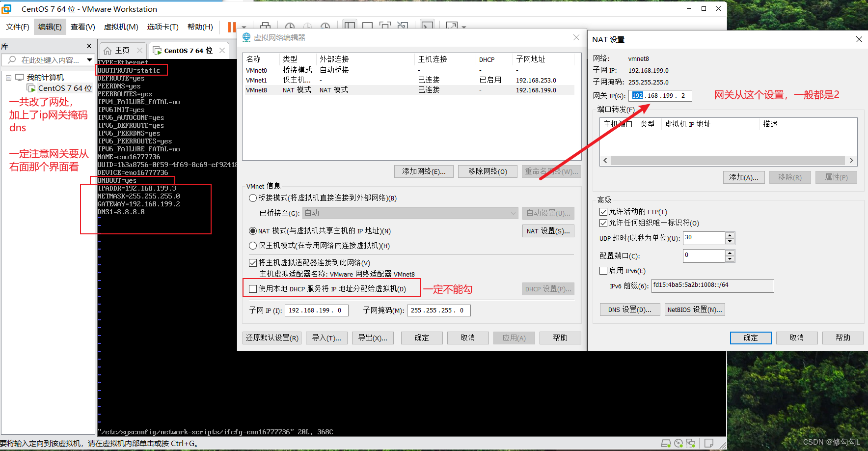Click the IPv6 前缀 input field
This screenshot has width=868, height=451.
[712, 285]
